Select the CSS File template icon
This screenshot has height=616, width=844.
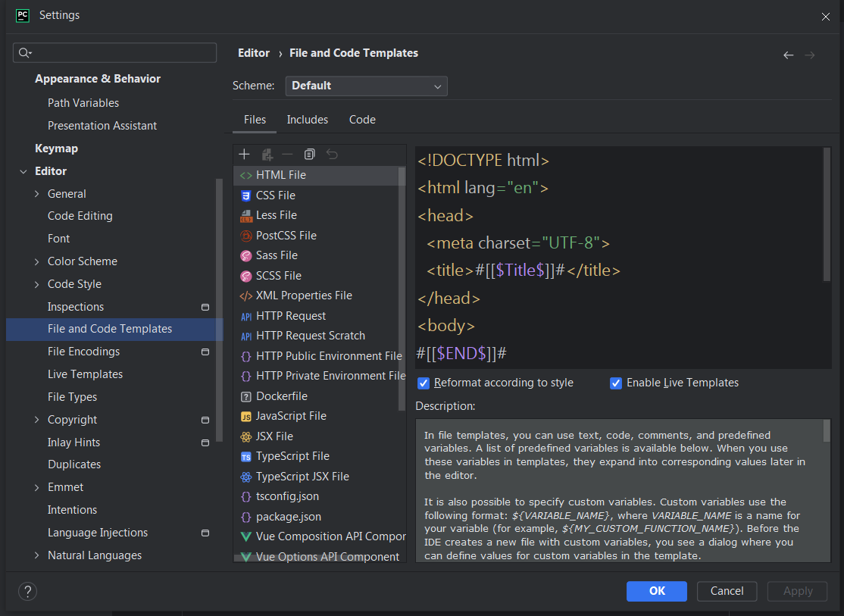245,195
